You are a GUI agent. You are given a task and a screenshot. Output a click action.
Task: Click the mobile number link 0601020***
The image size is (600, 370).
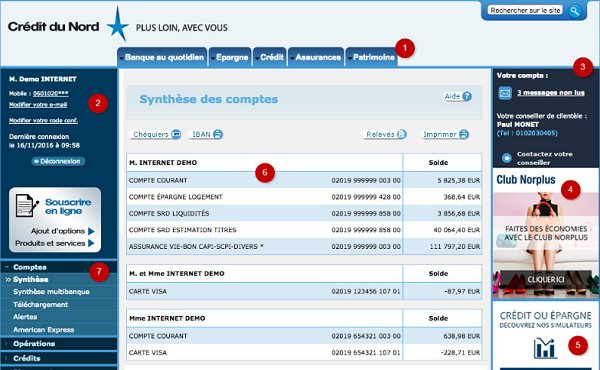coord(51,93)
